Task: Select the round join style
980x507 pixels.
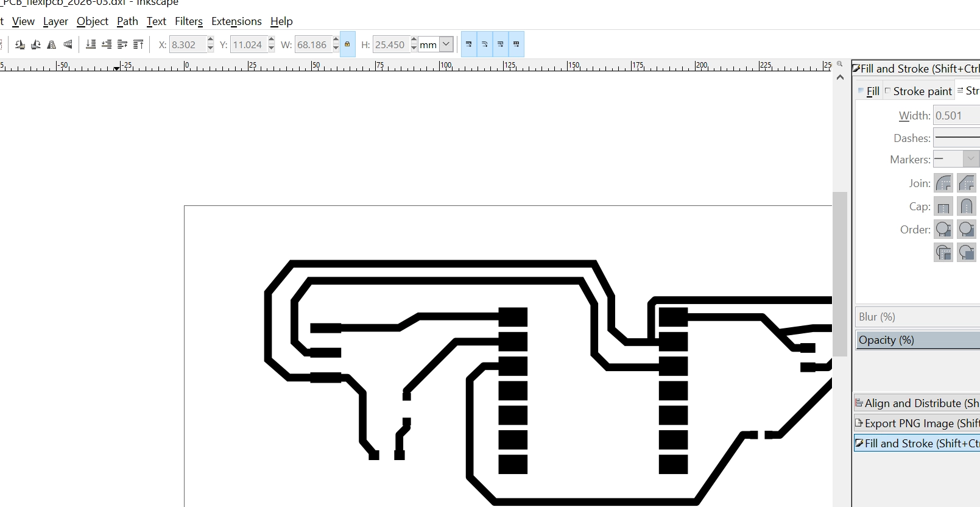Action: click(943, 183)
